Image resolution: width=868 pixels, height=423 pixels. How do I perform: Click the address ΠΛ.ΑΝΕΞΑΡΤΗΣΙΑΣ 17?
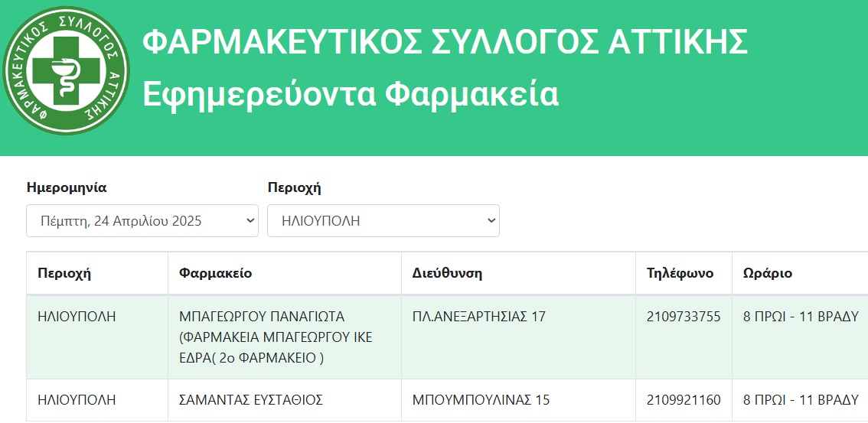(479, 317)
